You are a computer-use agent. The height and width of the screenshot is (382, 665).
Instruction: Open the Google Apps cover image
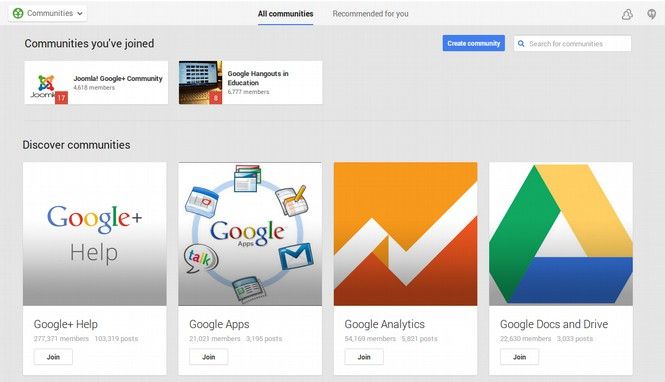pos(250,234)
